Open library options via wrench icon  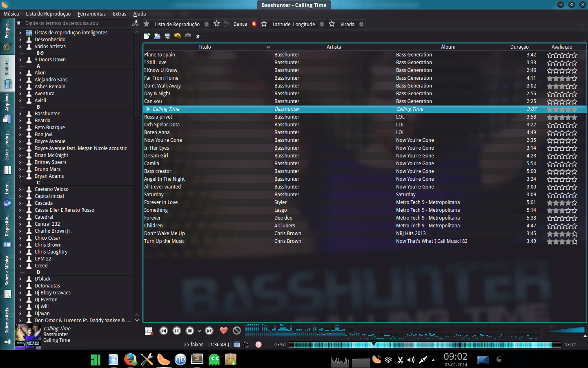click(x=136, y=23)
